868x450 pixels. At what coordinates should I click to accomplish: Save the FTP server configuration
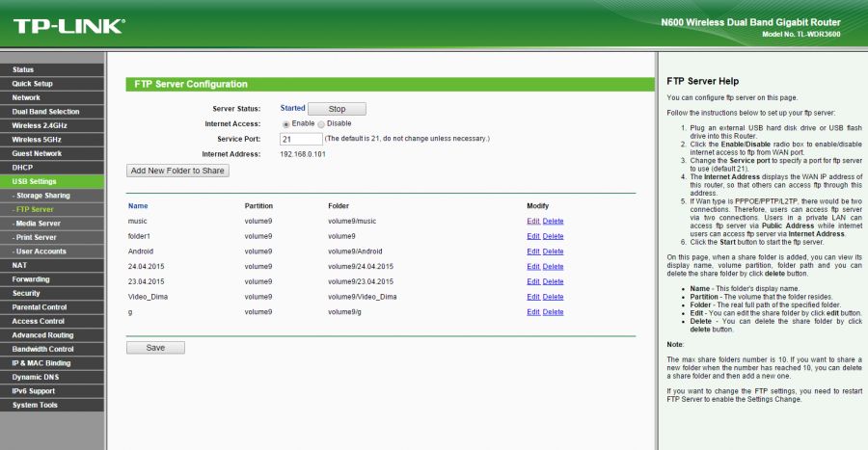tap(155, 348)
